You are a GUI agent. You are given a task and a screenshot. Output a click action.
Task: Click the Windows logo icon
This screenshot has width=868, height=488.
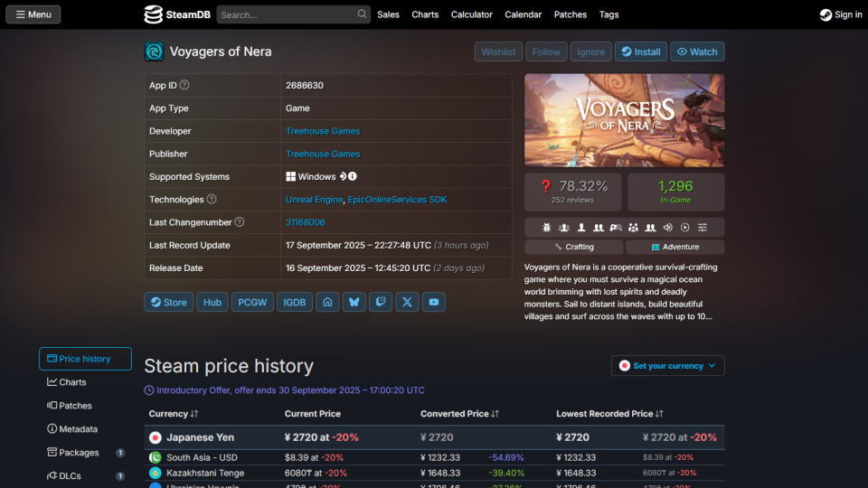[x=290, y=176]
